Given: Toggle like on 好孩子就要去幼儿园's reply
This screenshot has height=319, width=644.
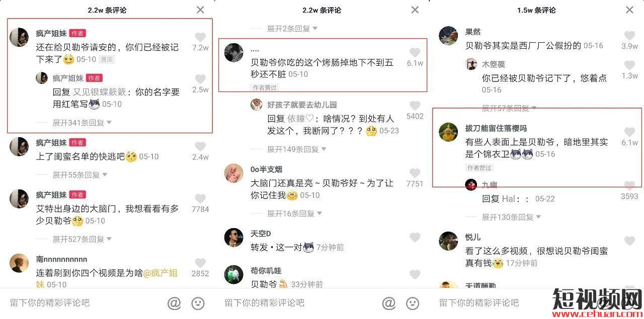Looking at the screenshot, I should pyautogui.click(x=415, y=105).
